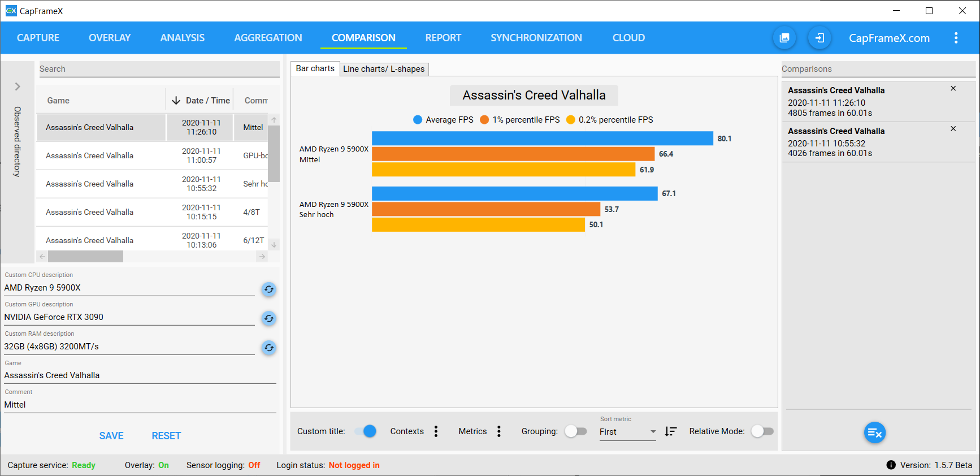The width and height of the screenshot is (980, 476).
Task: Select the record with comment 4/8T
Action: pos(152,212)
